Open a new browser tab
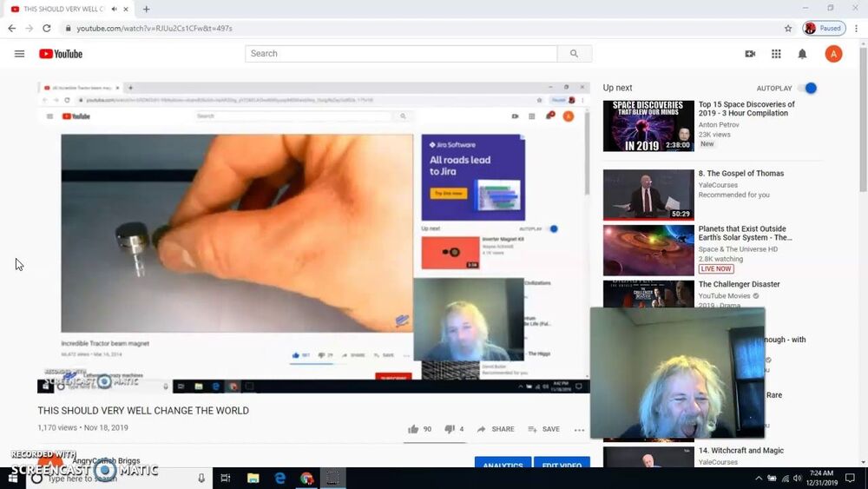 [146, 9]
